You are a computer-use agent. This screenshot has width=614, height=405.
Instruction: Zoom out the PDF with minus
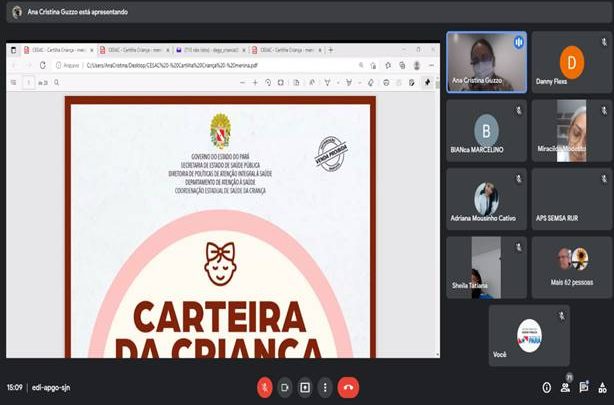[242, 83]
